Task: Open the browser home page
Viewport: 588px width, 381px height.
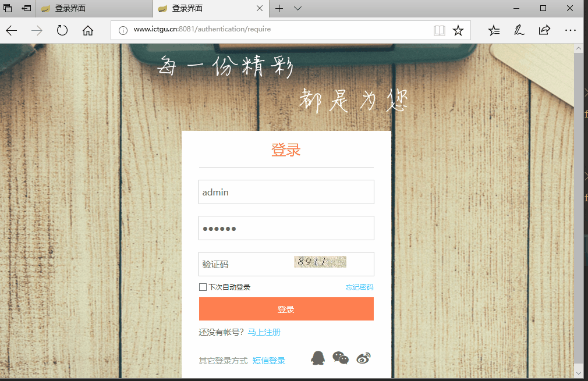Action: (87, 30)
